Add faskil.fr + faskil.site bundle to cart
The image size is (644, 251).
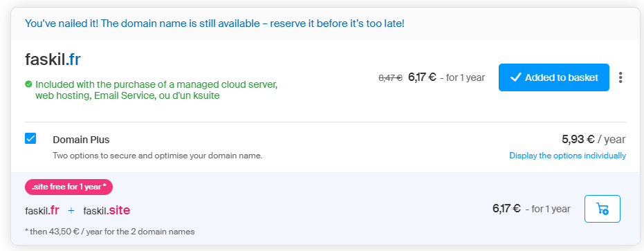click(x=602, y=209)
